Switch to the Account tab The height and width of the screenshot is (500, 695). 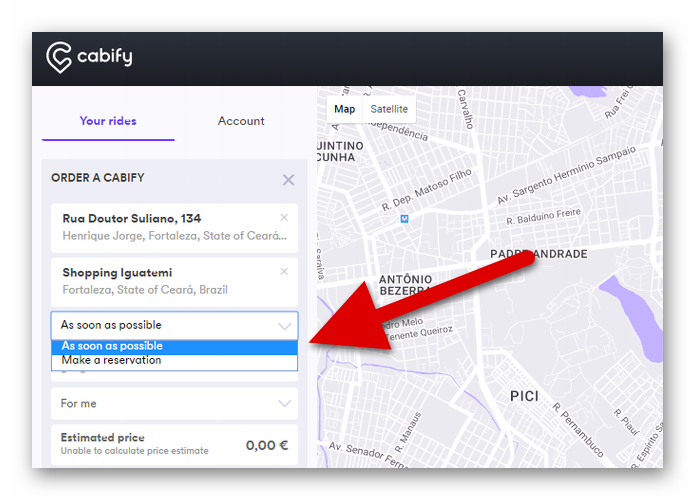tap(241, 121)
